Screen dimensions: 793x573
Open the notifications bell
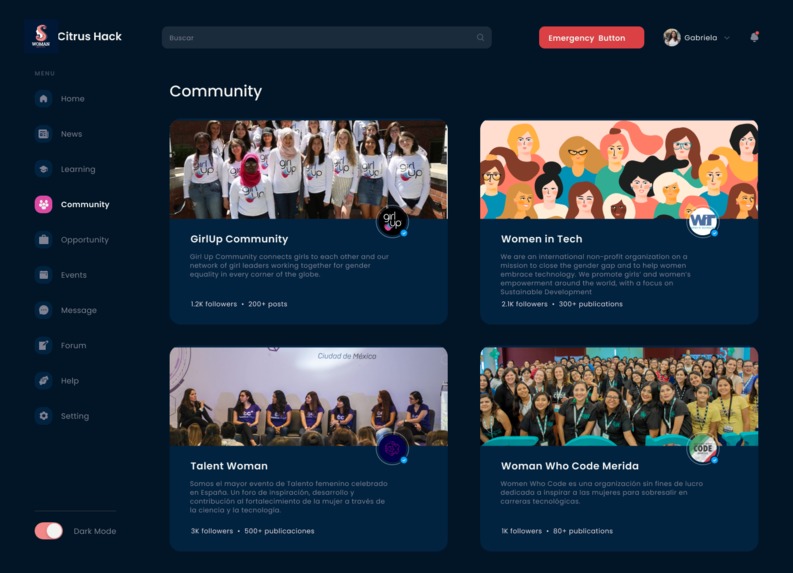pos(754,37)
